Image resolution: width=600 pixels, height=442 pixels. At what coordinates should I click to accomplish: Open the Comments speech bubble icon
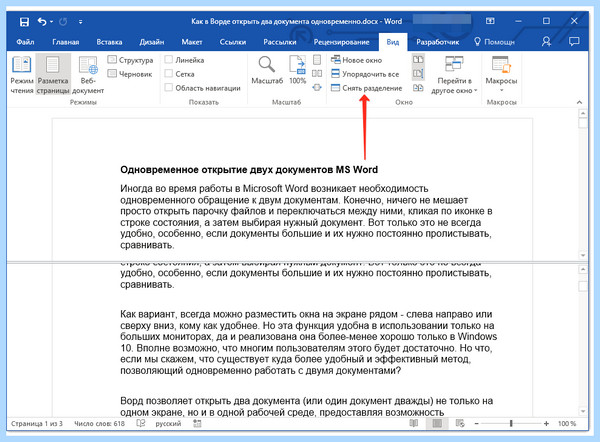coord(574,41)
